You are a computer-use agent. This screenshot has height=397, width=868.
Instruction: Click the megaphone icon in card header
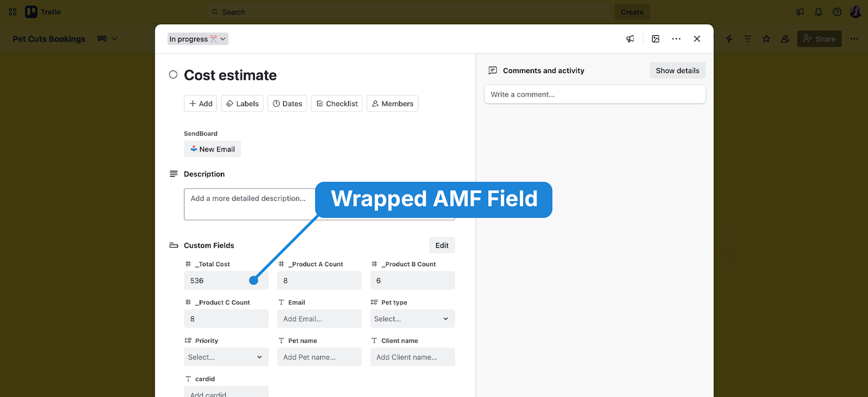pos(630,39)
